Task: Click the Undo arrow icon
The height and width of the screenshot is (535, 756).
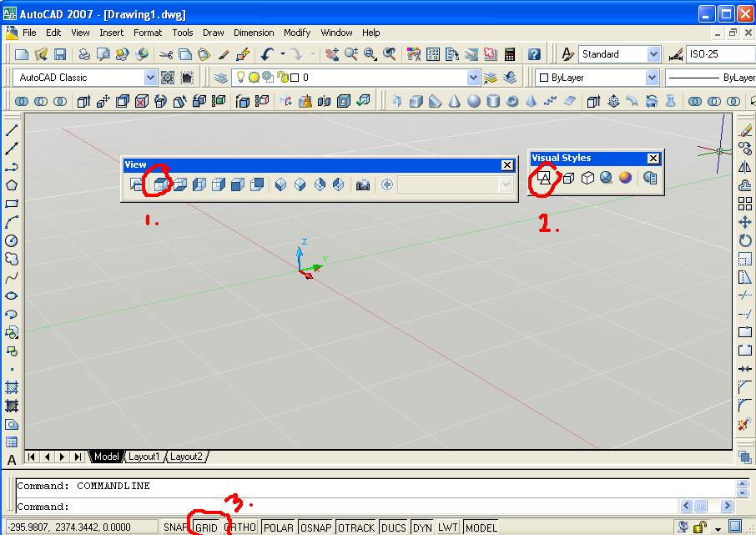Action: pos(267,54)
